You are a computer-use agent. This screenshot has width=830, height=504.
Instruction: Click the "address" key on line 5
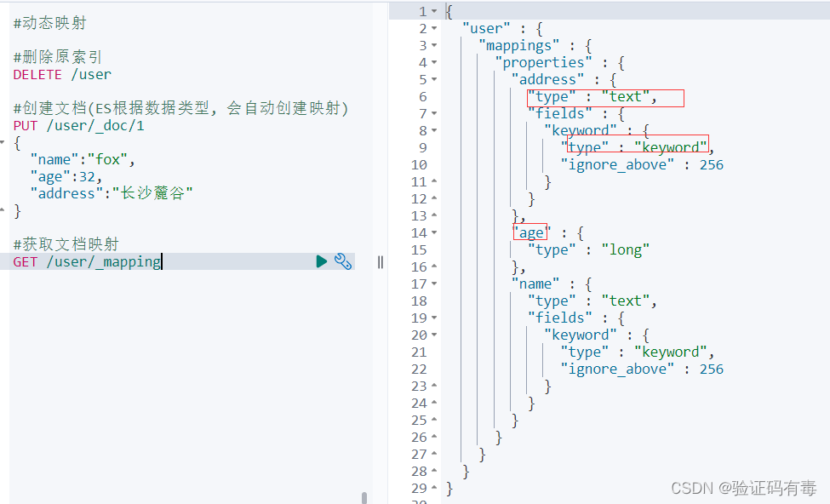click(548, 79)
